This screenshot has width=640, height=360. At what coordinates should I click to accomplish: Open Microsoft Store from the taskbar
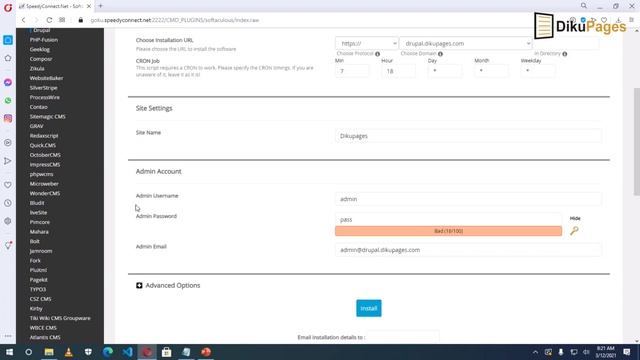(x=167, y=352)
